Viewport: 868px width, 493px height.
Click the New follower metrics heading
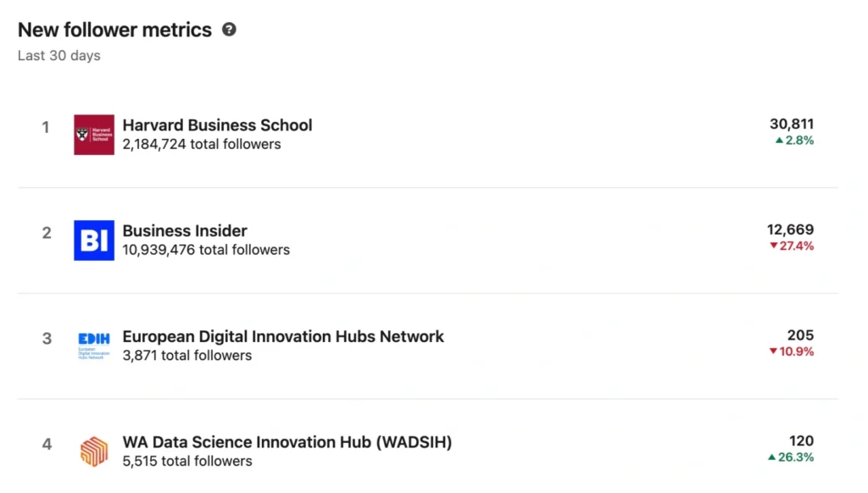pos(114,30)
